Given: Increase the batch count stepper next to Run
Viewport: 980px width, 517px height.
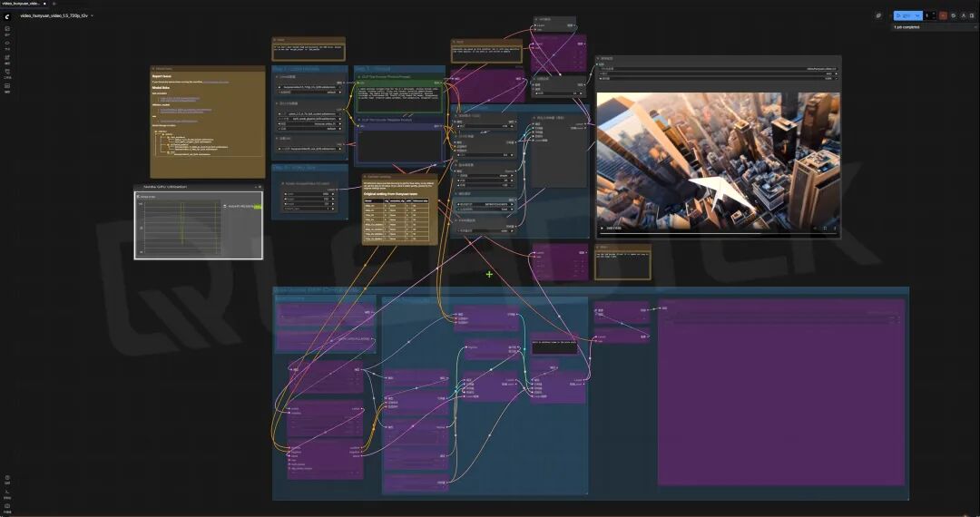Looking at the screenshot, I should pyautogui.click(x=934, y=13).
